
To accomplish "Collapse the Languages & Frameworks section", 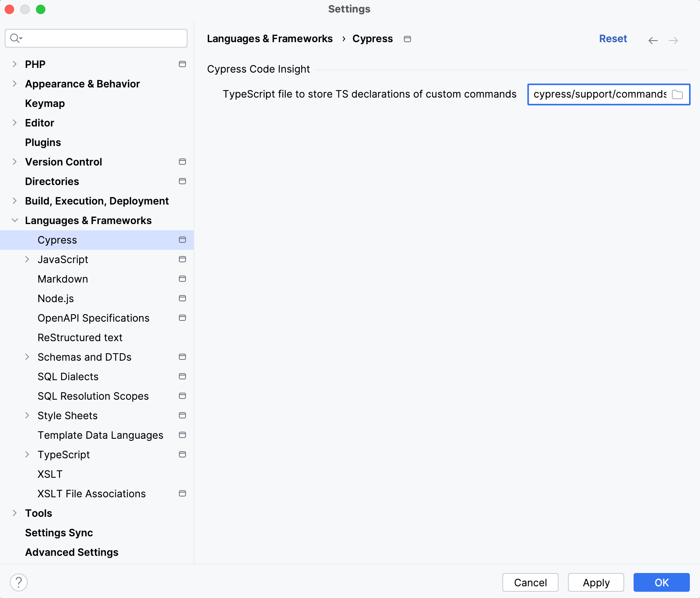I will [x=14, y=220].
